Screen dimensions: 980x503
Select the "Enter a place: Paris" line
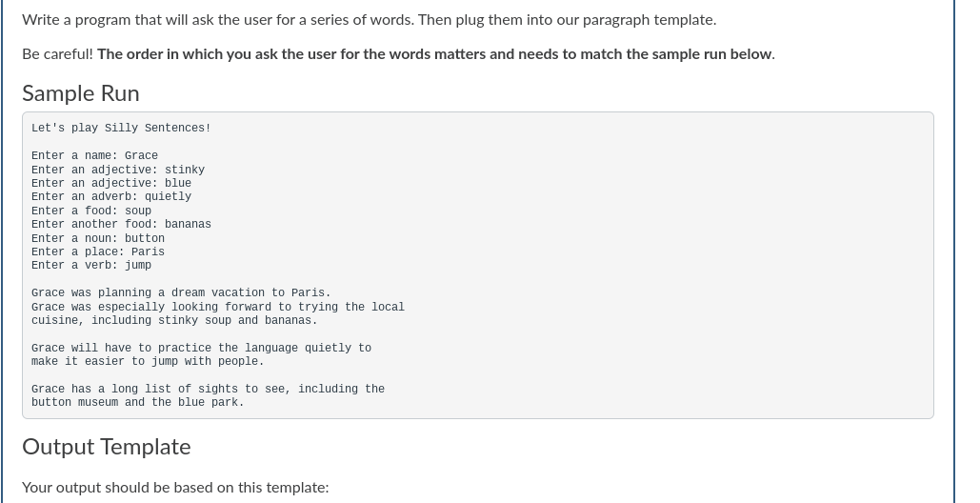click(x=98, y=251)
